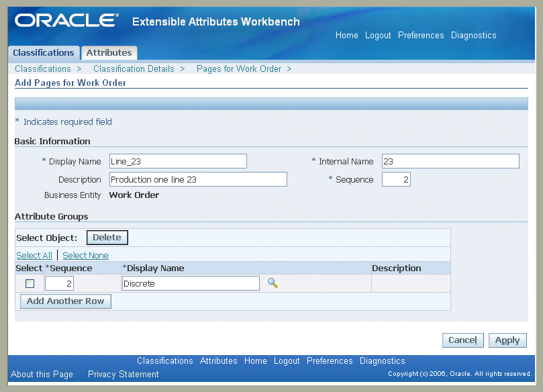Open footer Attributes link
This screenshot has width=543, height=392.
[x=219, y=361]
